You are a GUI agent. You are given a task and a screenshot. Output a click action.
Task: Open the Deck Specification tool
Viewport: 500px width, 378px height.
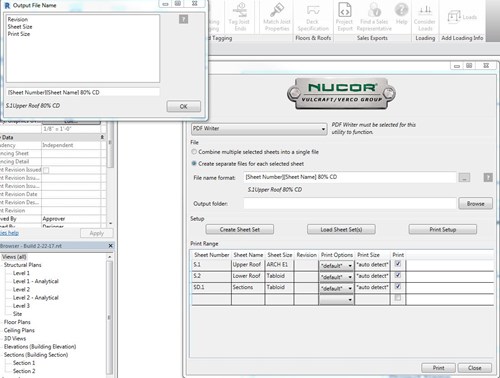(x=313, y=17)
